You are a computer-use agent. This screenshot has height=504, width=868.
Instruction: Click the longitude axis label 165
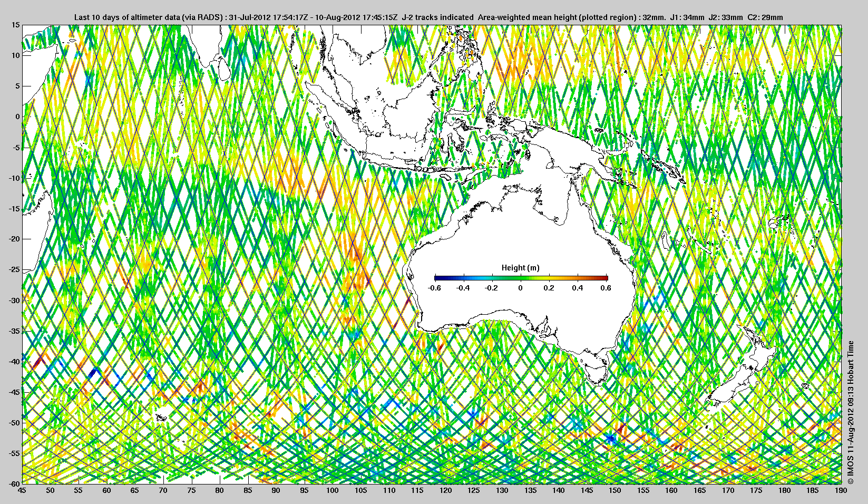pos(699,490)
